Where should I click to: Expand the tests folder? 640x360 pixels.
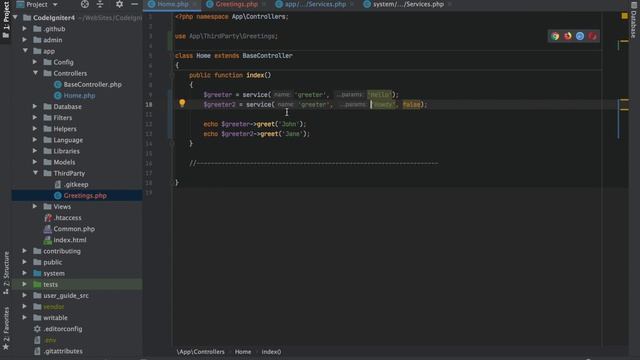tap(25, 284)
